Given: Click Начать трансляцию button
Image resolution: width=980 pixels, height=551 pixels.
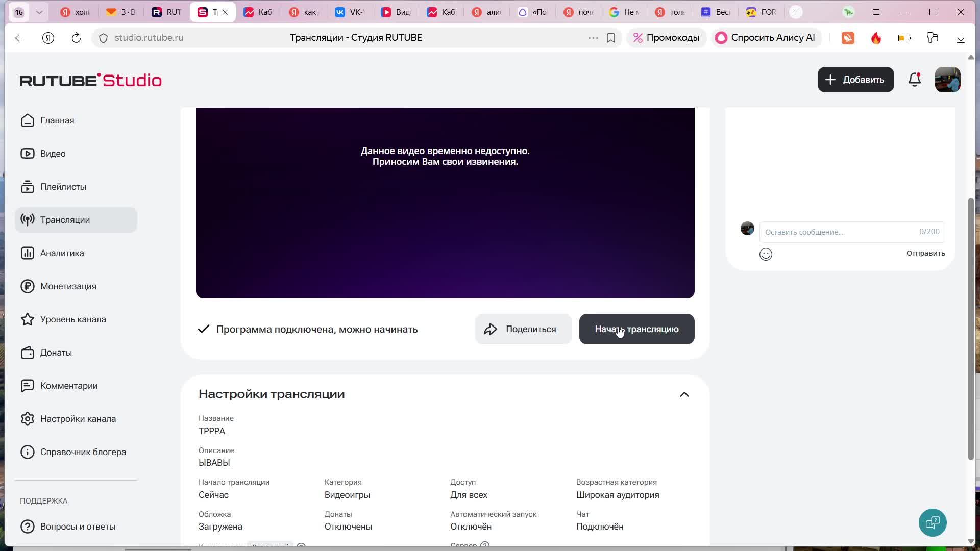Looking at the screenshot, I should pos(636,329).
